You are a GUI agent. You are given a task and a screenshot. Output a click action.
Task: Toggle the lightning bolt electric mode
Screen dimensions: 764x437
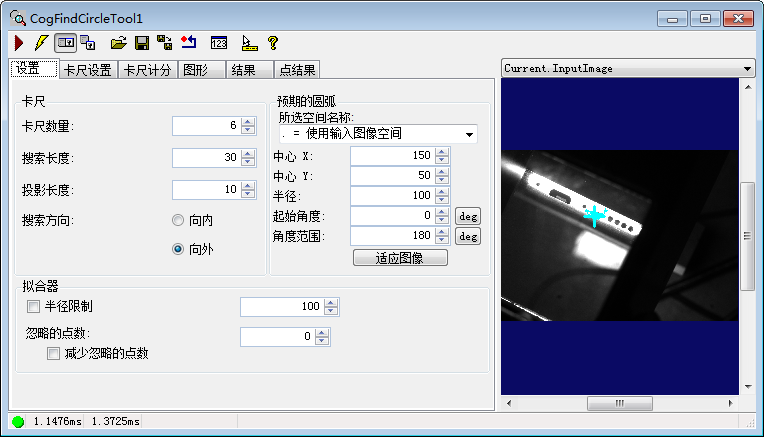pos(40,43)
